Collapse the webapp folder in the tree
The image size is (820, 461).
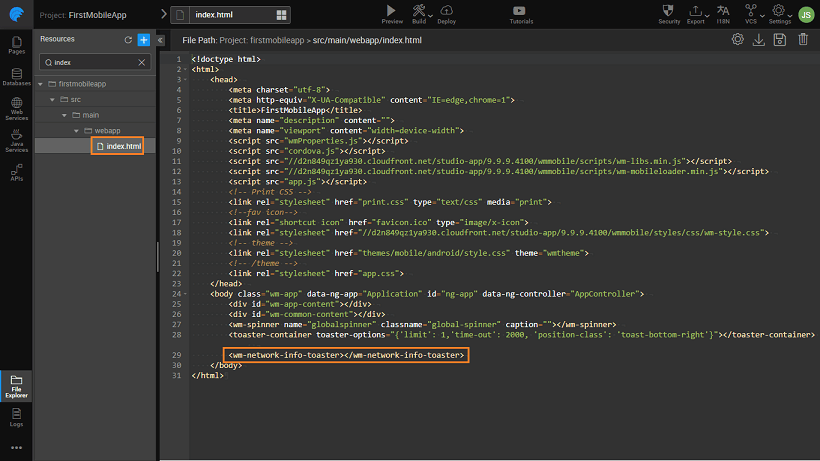76,131
